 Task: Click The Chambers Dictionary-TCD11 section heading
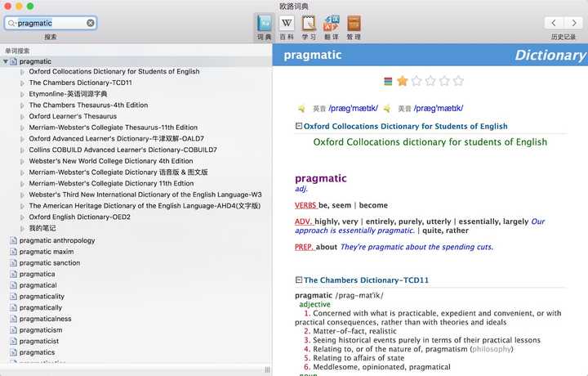click(x=366, y=280)
